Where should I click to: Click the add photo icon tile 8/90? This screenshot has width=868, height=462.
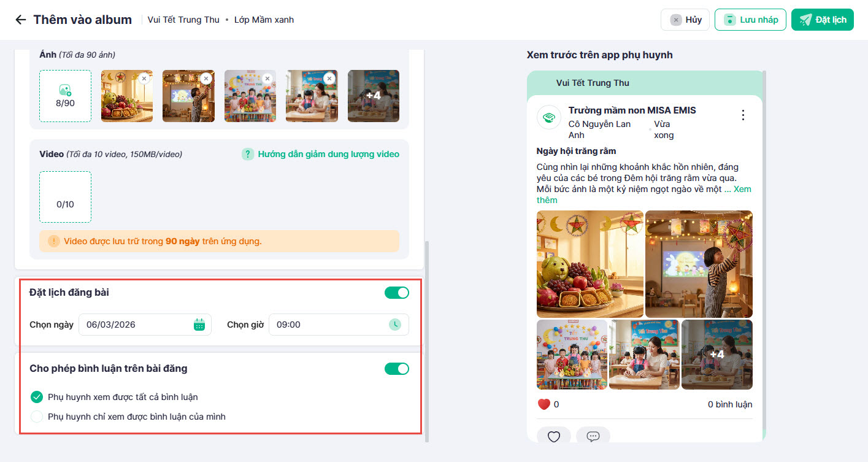point(65,96)
